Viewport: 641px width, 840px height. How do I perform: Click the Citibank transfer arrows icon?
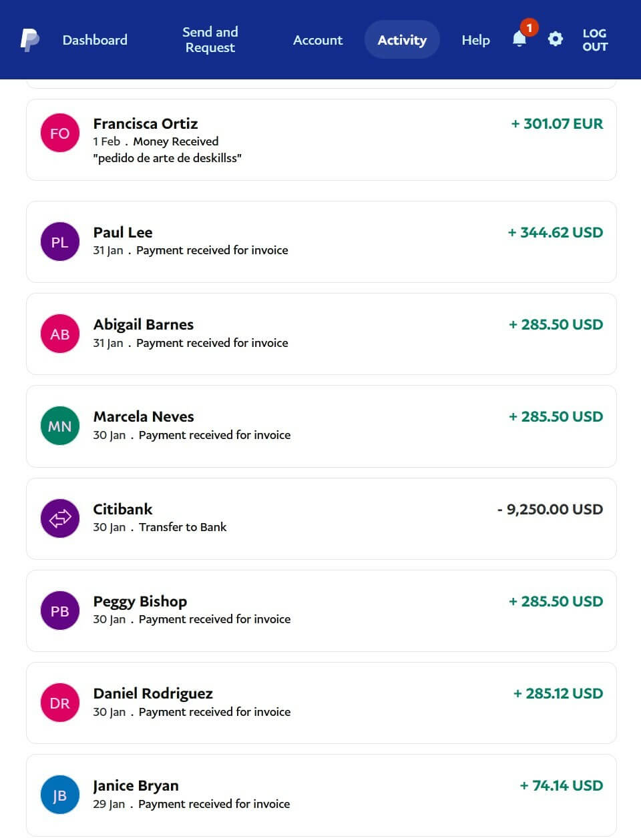pos(60,518)
